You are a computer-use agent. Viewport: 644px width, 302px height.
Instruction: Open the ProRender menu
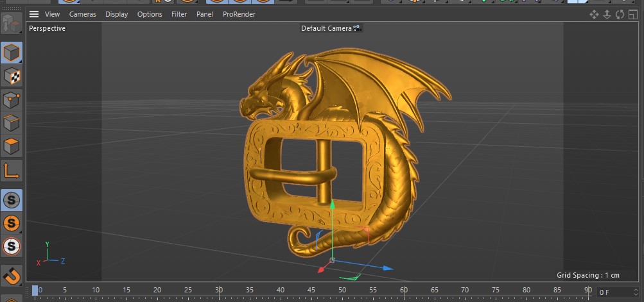[x=238, y=14]
